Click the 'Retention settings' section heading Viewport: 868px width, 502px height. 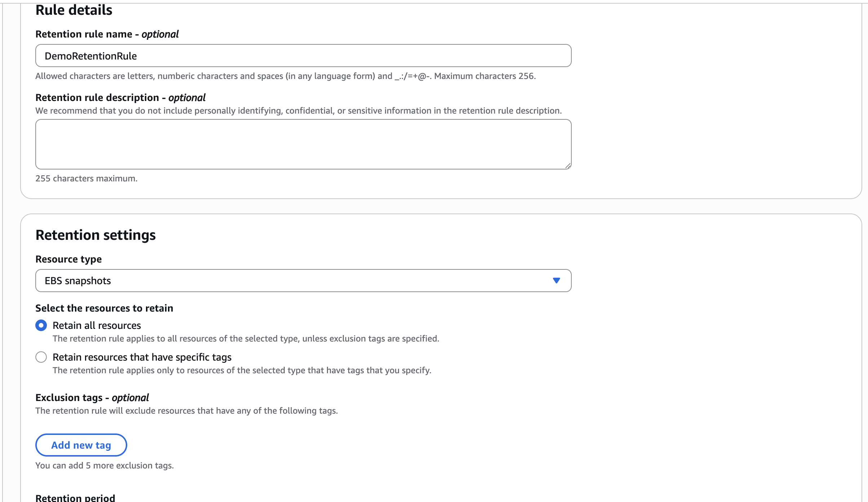point(96,235)
